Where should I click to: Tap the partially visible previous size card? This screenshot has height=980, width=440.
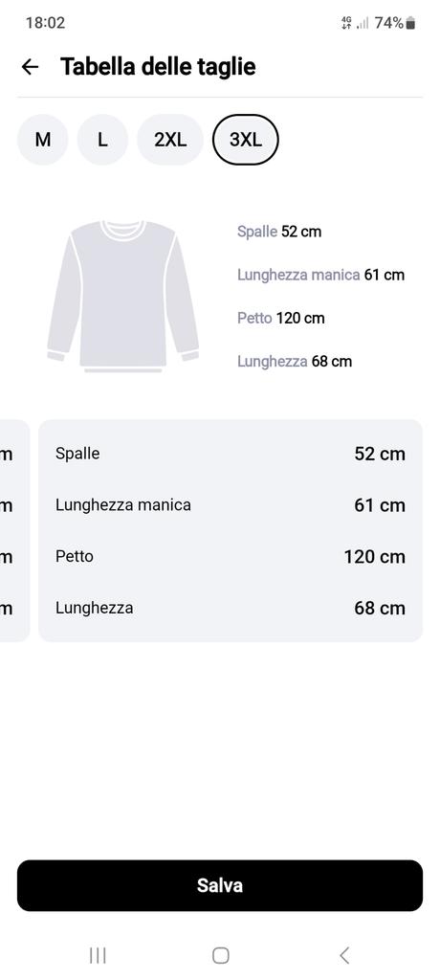pos(13,530)
